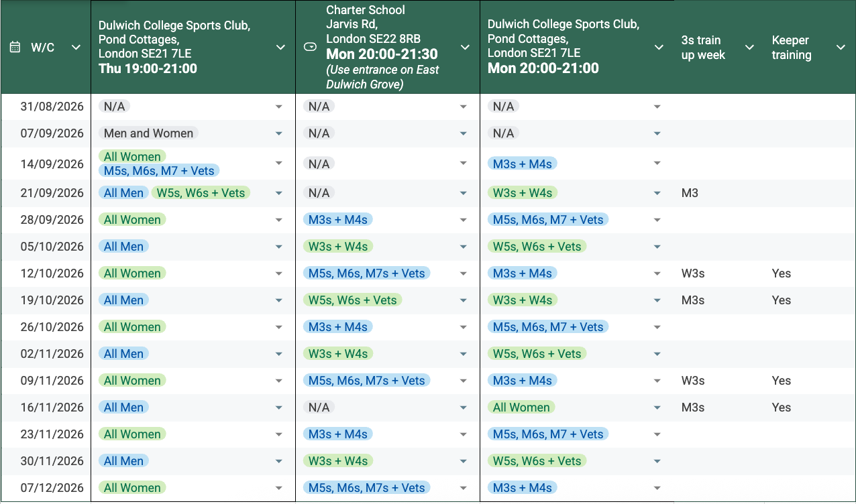Select the 07/12/2026 date cell
Viewport: 856px width, 504px height.
[46, 488]
